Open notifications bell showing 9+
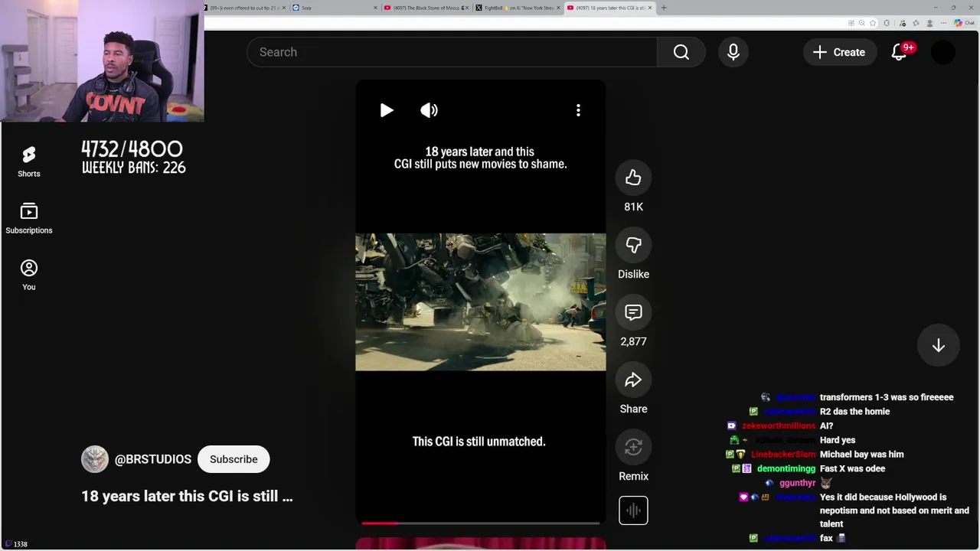 900,52
